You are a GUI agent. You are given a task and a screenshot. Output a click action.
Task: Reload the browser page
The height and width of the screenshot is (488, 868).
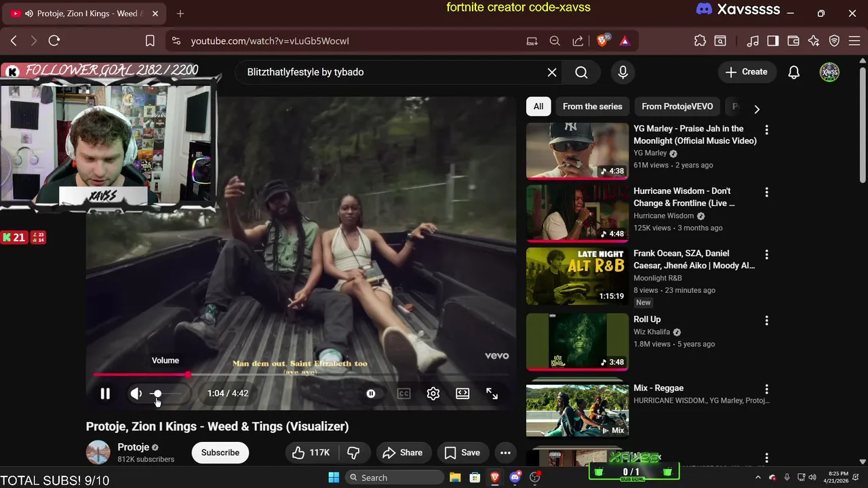click(x=54, y=41)
